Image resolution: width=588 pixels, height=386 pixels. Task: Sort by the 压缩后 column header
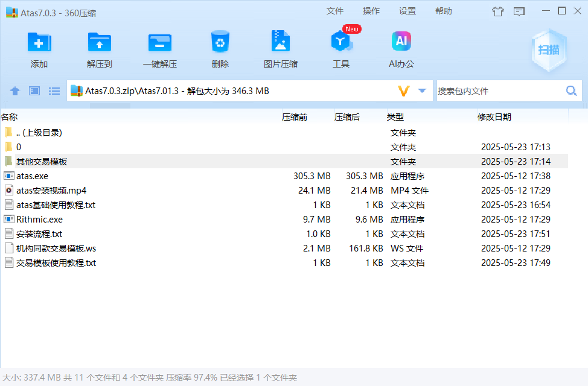click(347, 117)
